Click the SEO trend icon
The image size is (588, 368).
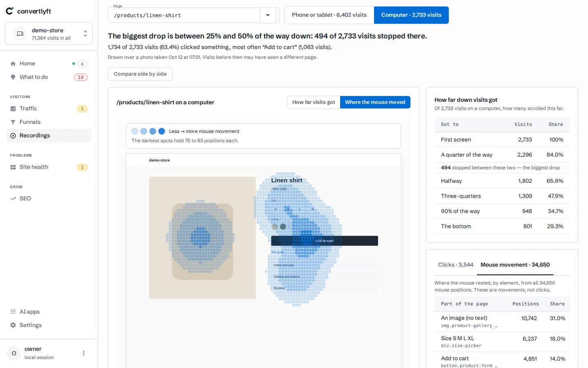(13, 199)
